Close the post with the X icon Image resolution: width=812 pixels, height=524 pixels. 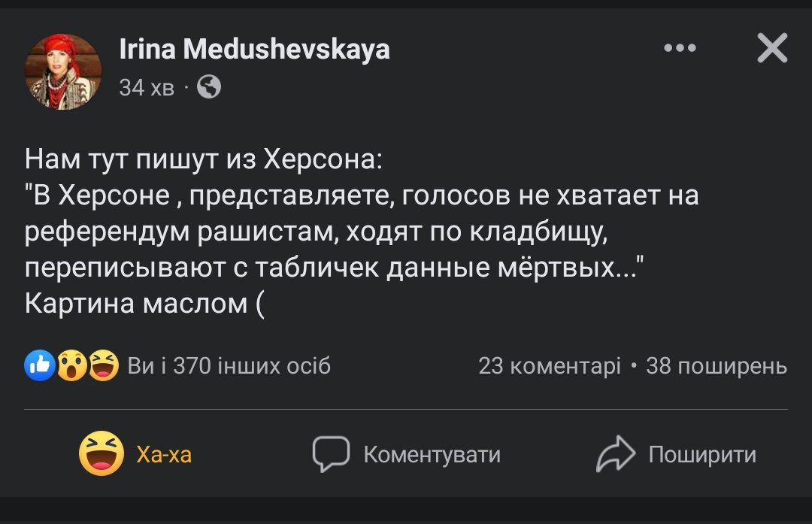(771, 50)
